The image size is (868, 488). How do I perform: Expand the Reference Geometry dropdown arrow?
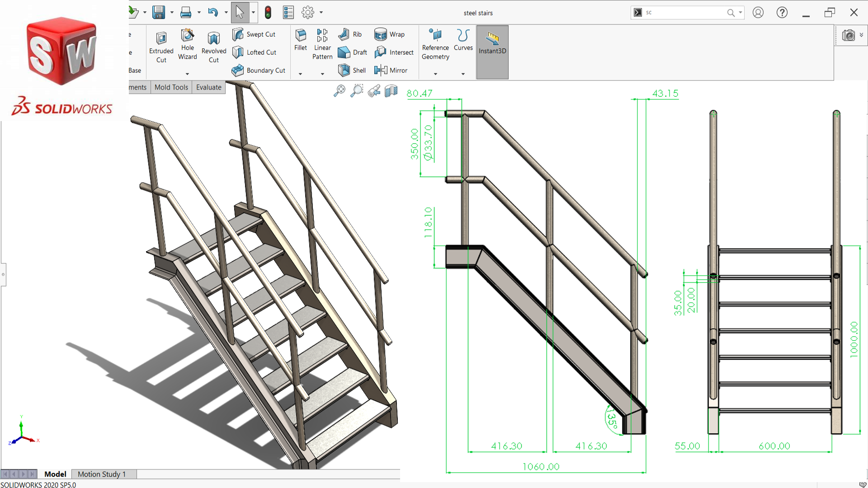pos(435,74)
